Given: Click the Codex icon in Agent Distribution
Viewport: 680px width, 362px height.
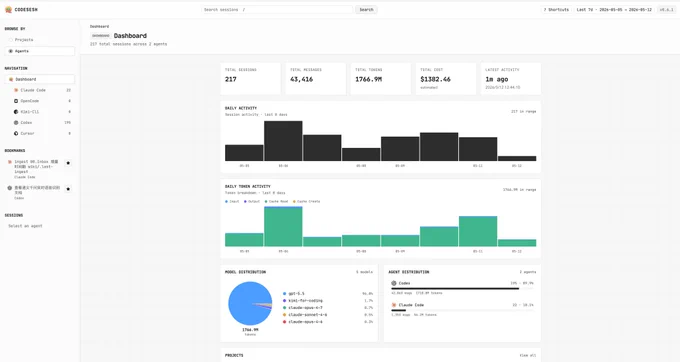Looking at the screenshot, I should pyautogui.click(x=394, y=283).
